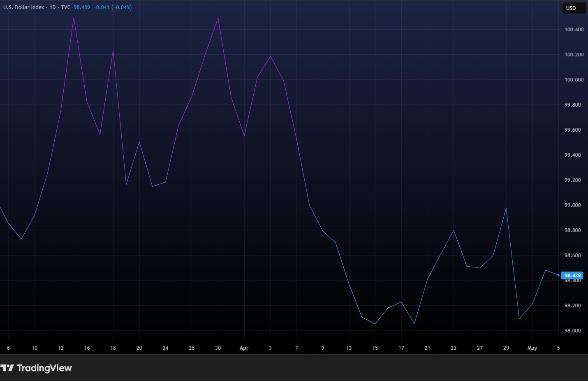
Task: Click the endpoint dot of the price line
Action: coord(558,275)
